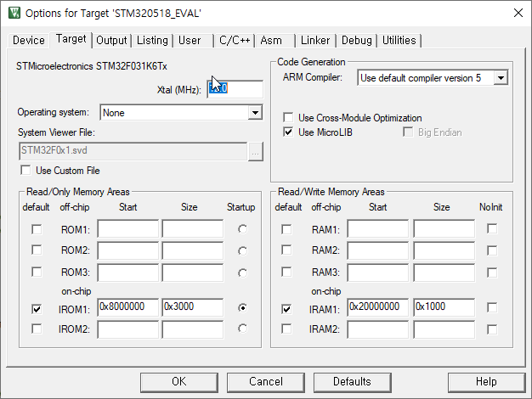Uncheck Use MicroLIB option
532x399 pixels.
pyautogui.click(x=288, y=132)
